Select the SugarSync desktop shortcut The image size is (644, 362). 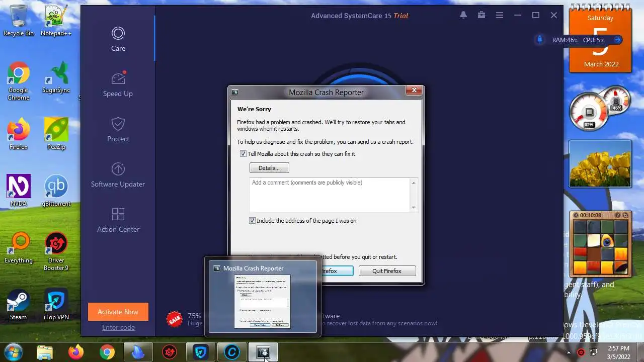[56, 78]
